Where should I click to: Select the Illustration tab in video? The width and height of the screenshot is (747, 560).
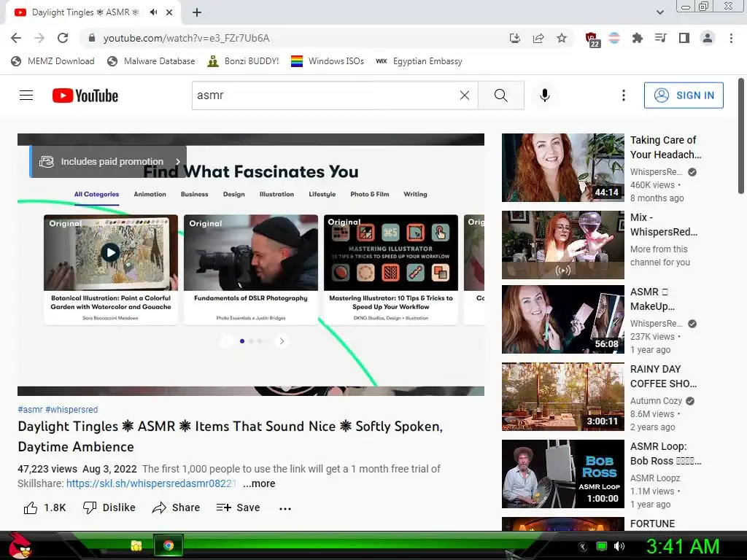[276, 194]
